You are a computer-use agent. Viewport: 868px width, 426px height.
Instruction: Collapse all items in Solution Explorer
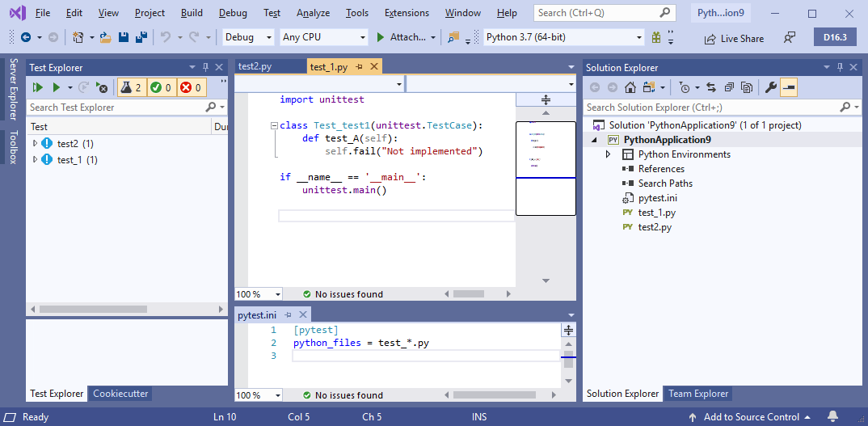729,87
